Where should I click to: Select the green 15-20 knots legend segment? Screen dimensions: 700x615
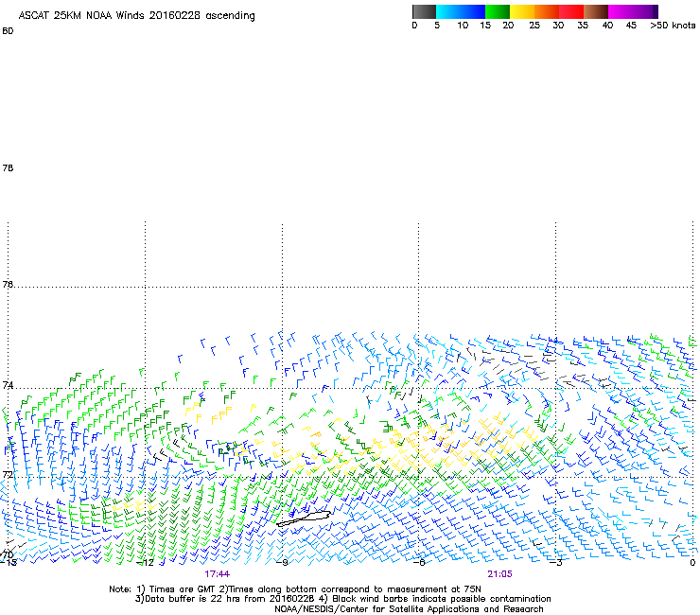pos(498,11)
